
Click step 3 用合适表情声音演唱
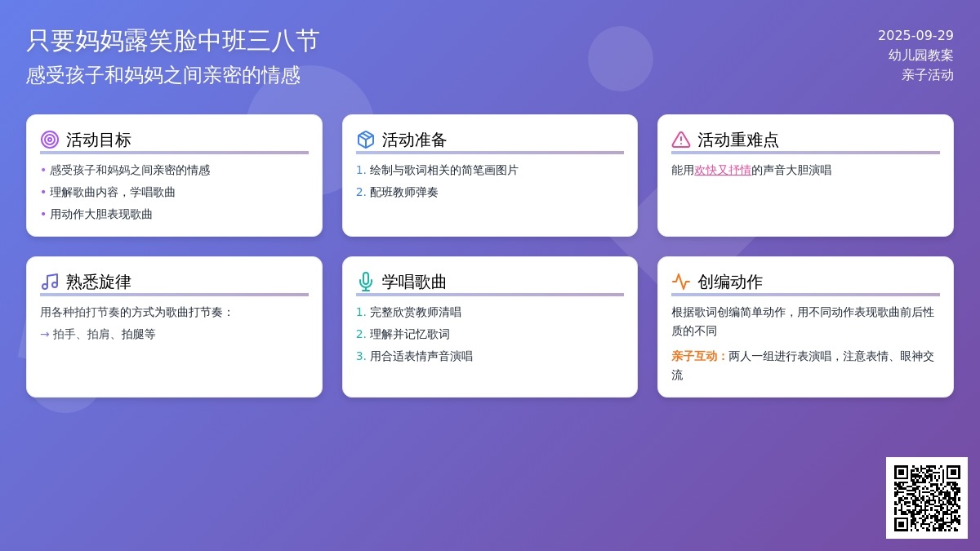pos(421,356)
